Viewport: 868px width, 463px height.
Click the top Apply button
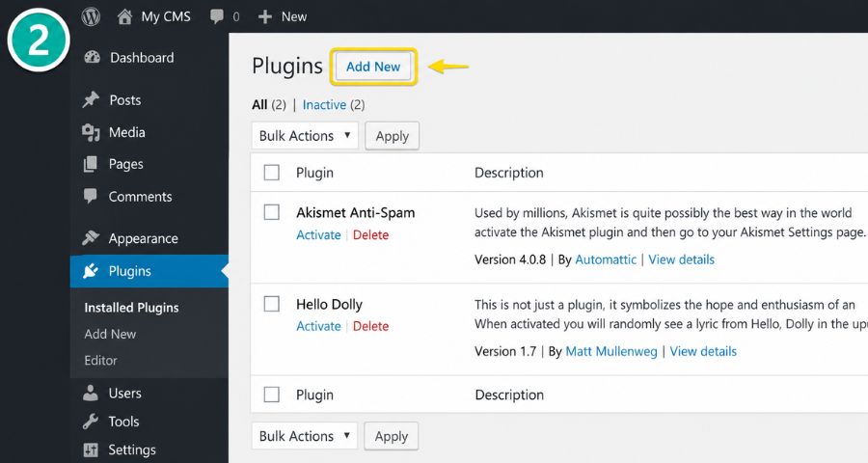click(x=392, y=136)
